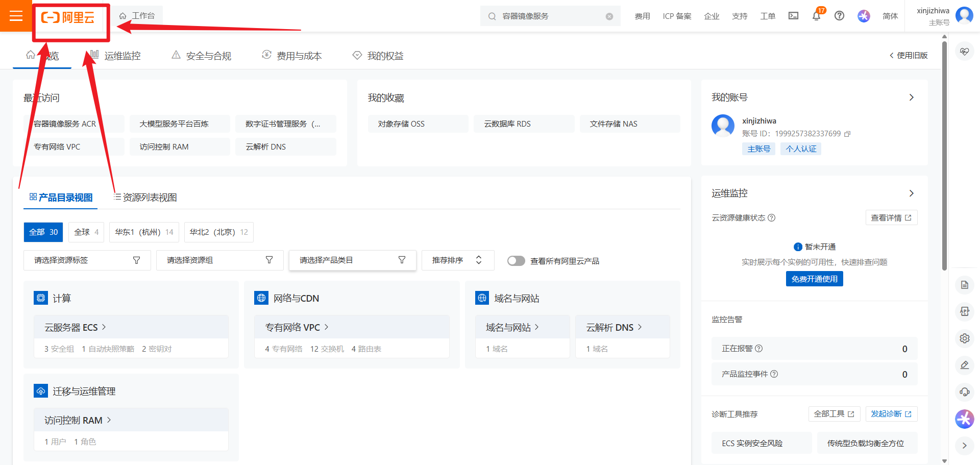
Task: Filter by region 华北2 (北京)
Action: tap(218, 232)
